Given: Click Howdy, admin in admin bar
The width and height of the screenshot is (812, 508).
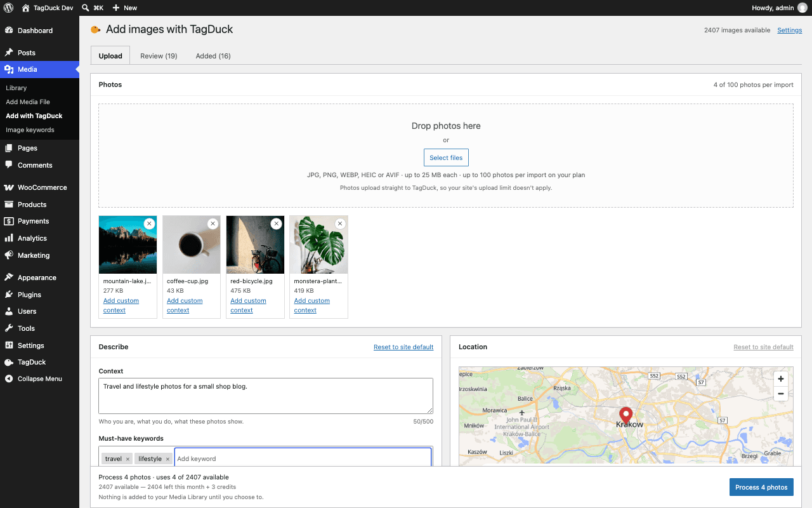Looking at the screenshot, I should point(773,8).
